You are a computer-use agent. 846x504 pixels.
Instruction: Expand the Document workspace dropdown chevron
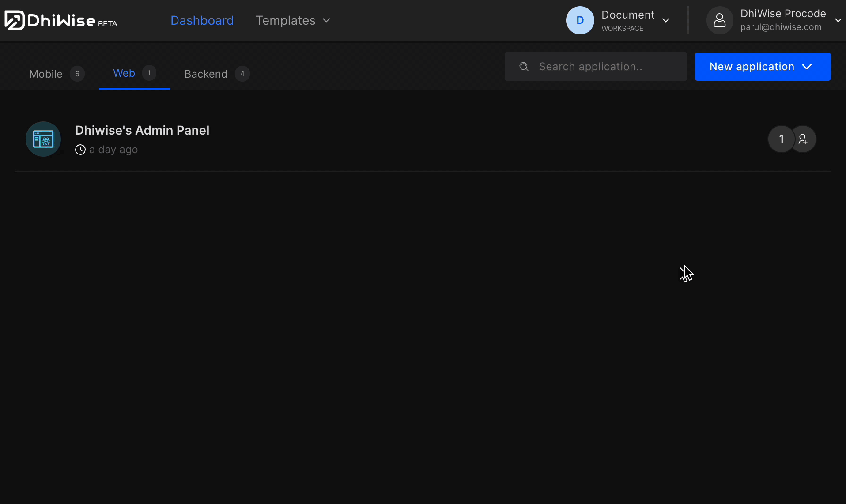(x=666, y=20)
